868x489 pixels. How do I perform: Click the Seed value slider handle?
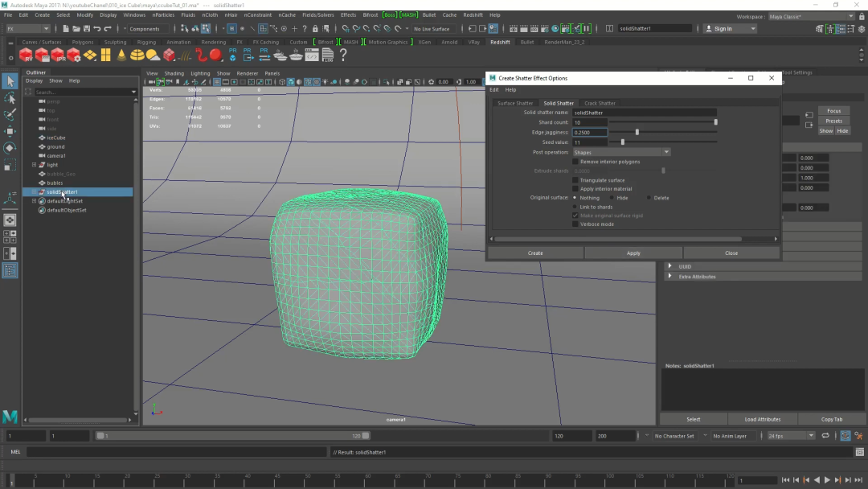[x=622, y=142]
